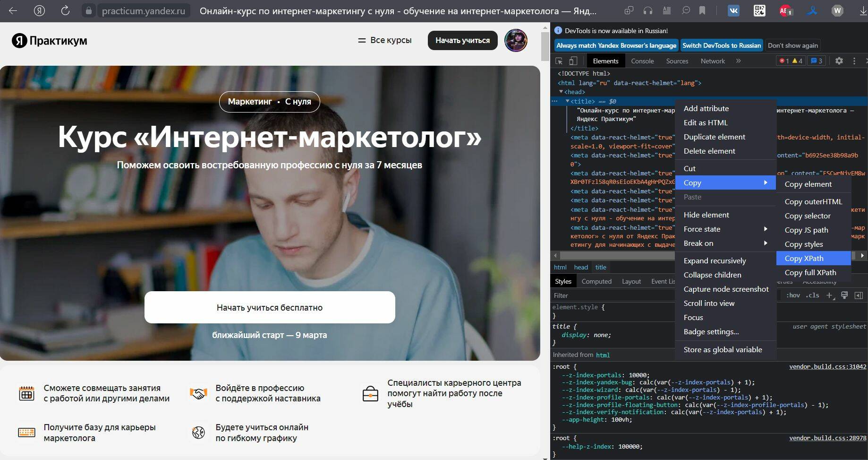Open the VK extension icon
The width and height of the screenshot is (868, 460).
733,10
